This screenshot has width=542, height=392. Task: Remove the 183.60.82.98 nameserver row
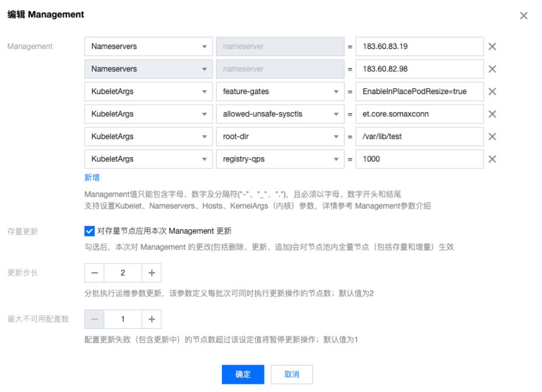point(492,69)
